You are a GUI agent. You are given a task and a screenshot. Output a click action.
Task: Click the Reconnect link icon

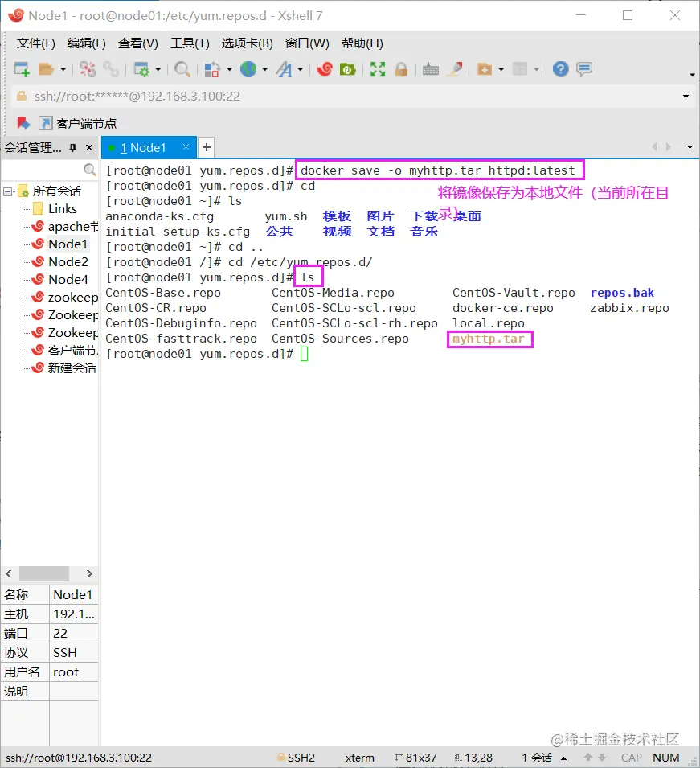[111, 69]
